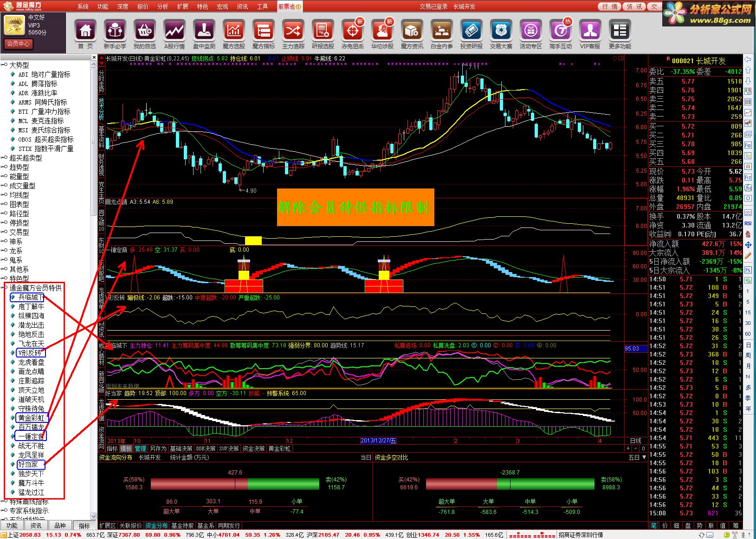Select the ABI 绝对广量指标 item
756x539 pixels.
click(44, 74)
